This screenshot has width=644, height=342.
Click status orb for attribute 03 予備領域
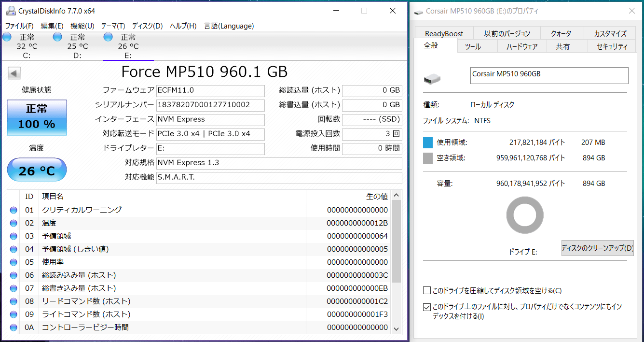coord(14,236)
